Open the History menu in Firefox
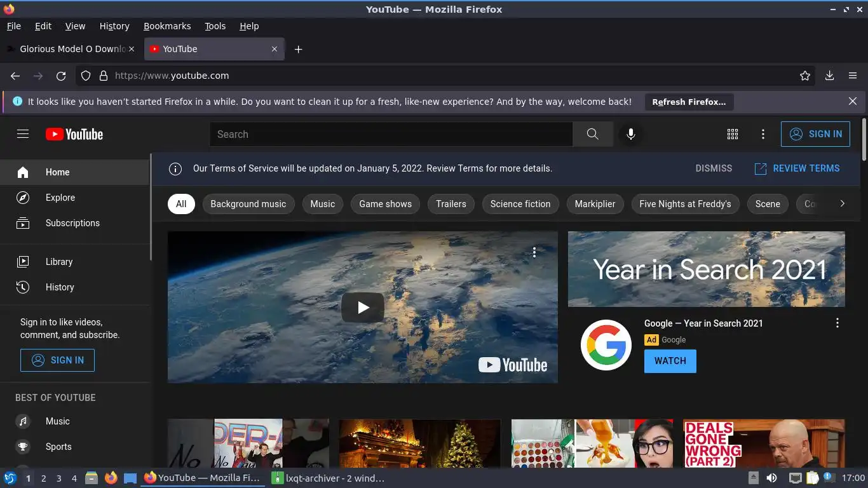This screenshot has height=488, width=868. (x=114, y=26)
